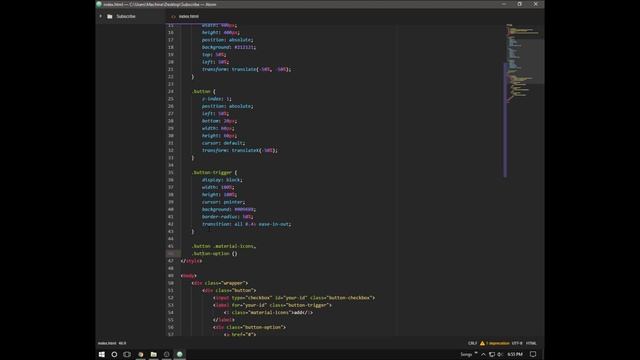Click the closing style tag on line 47
Screen dimensions: 640x360
point(191,261)
